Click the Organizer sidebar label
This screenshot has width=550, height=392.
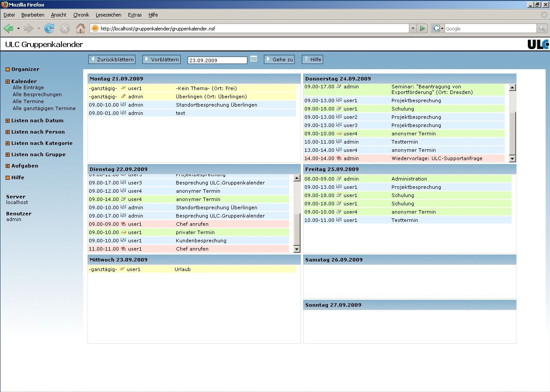[25, 69]
